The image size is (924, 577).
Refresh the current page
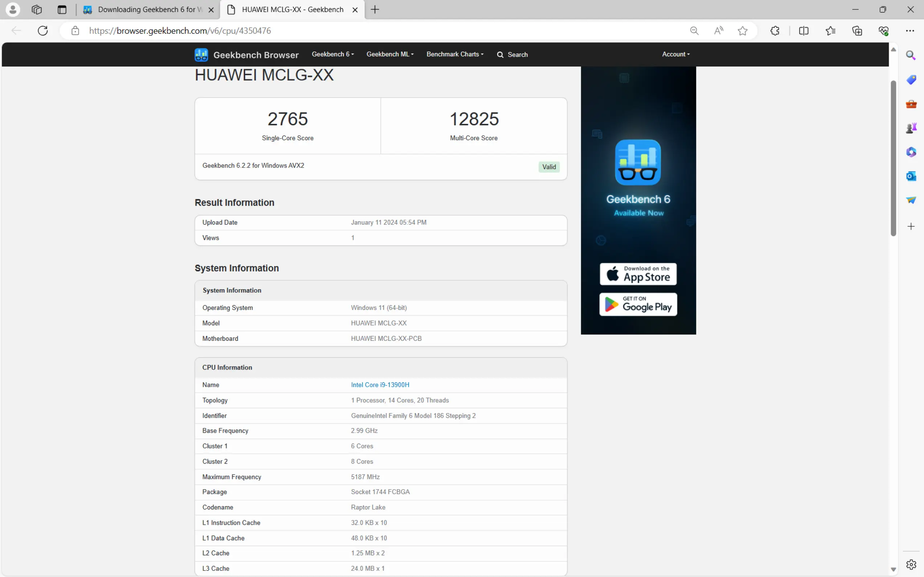click(x=43, y=31)
